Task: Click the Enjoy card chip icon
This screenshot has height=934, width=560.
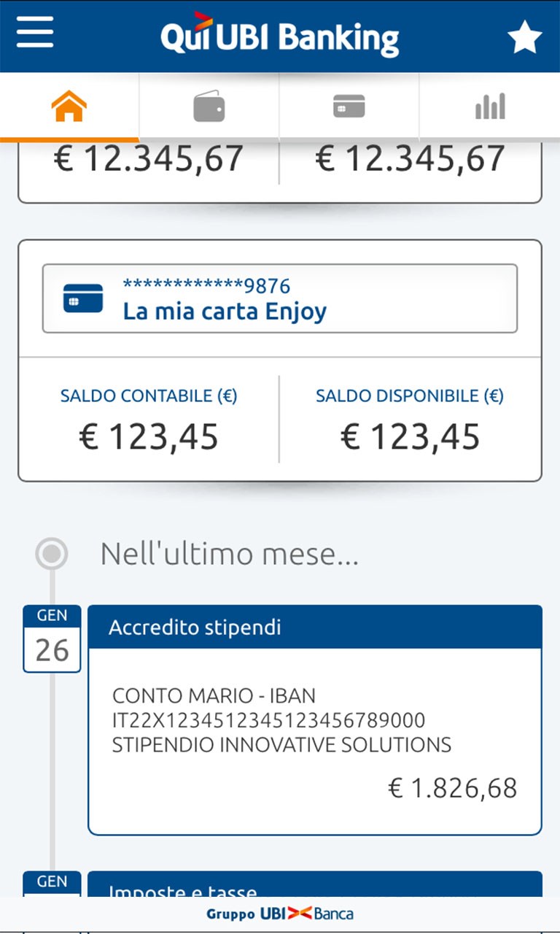Action: pyautogui.click(x=83, y=298)
